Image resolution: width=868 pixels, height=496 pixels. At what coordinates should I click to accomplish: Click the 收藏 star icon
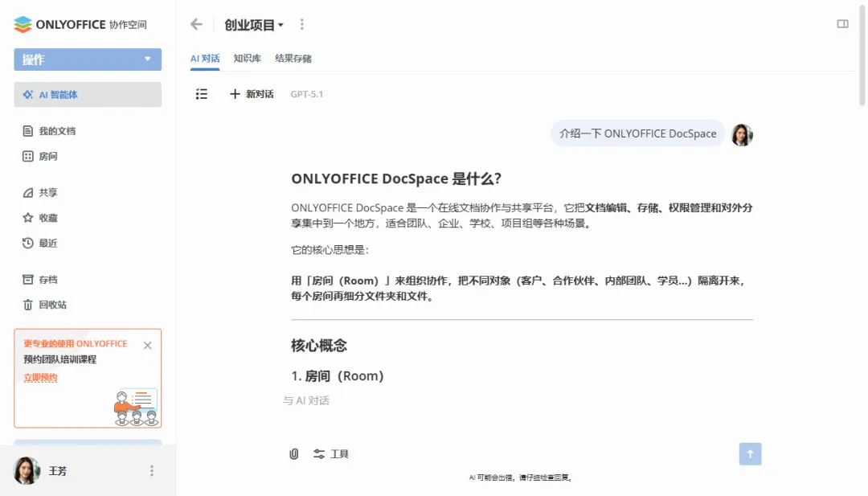27,218
